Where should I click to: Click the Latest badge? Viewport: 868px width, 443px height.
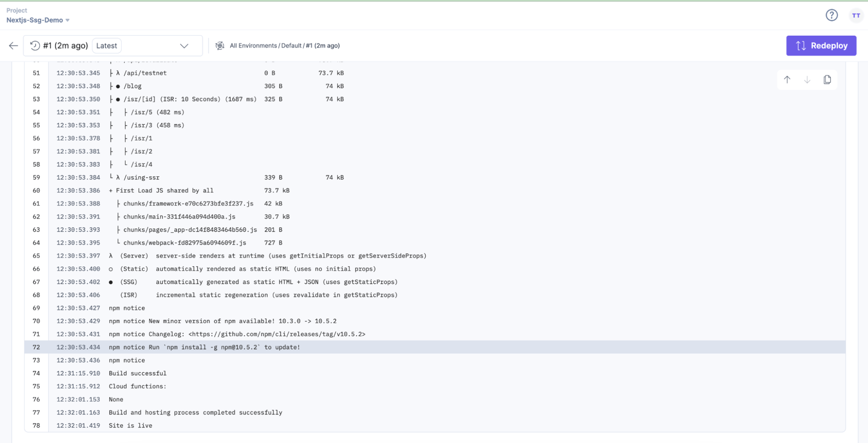click(x=106, y=45)
